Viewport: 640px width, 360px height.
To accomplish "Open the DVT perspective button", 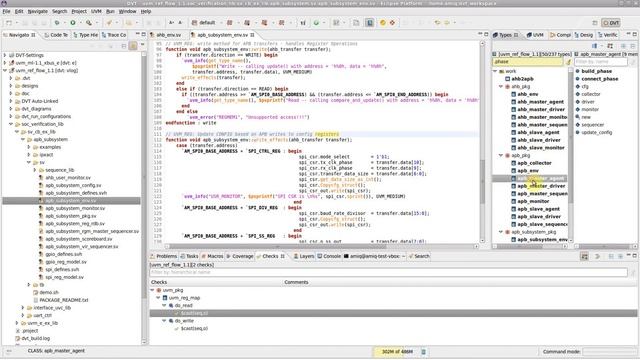I will pos(611,23).
